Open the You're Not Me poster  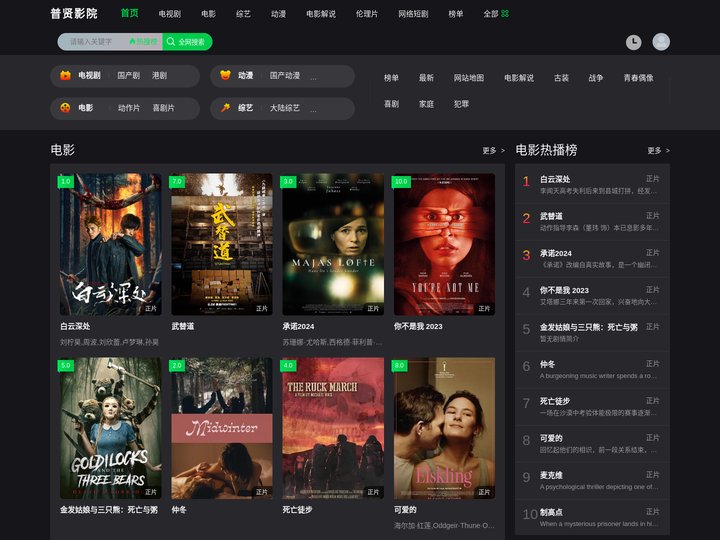444,244
